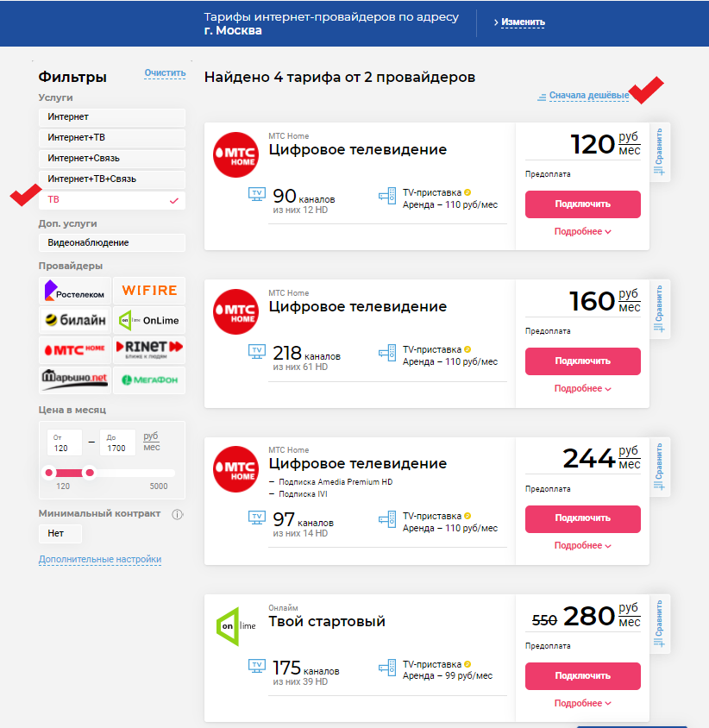
Task: Click the RiNet provider logo
Action: [149, 349]
